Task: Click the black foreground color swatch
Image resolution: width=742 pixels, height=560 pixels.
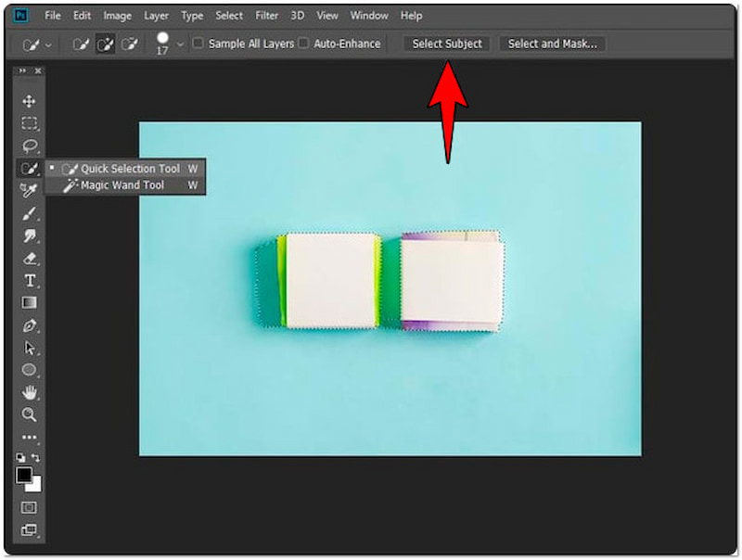Action: coord(24,475)
